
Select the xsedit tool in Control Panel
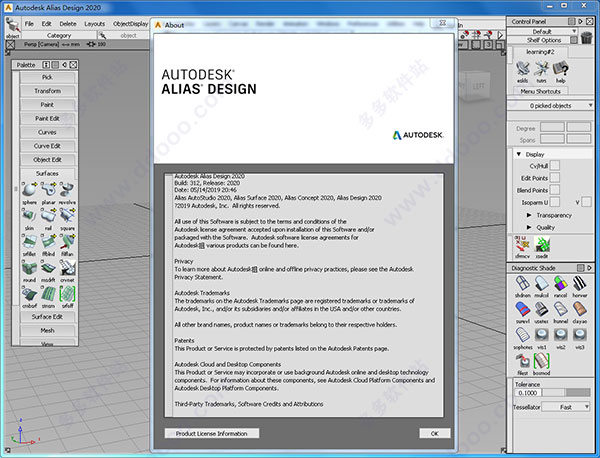(542, 244)
